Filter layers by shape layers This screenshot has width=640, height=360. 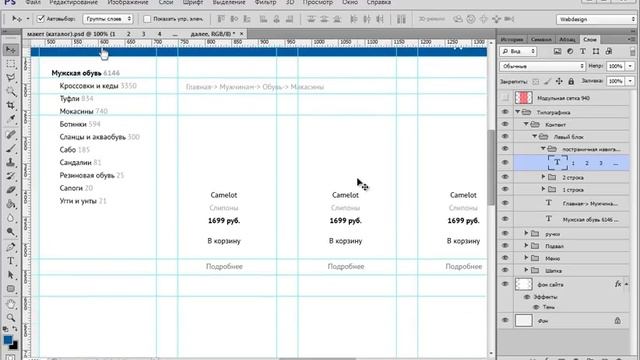[x=596, y=51]
